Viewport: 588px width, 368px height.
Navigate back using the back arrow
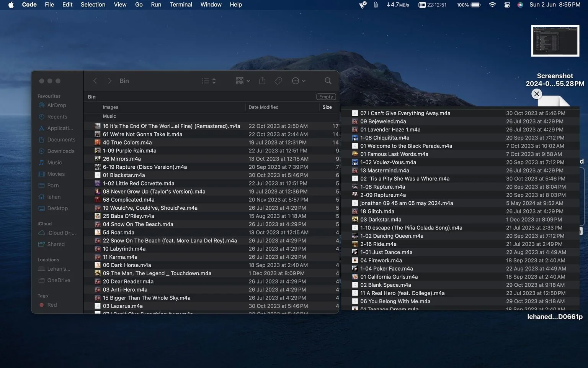pos(95,81)
